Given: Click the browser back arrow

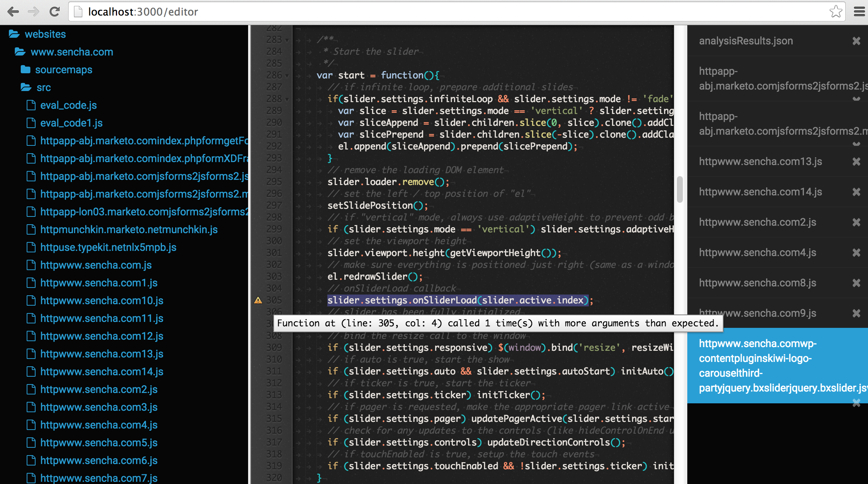Looking at the screenshot, I should (13, 11).
